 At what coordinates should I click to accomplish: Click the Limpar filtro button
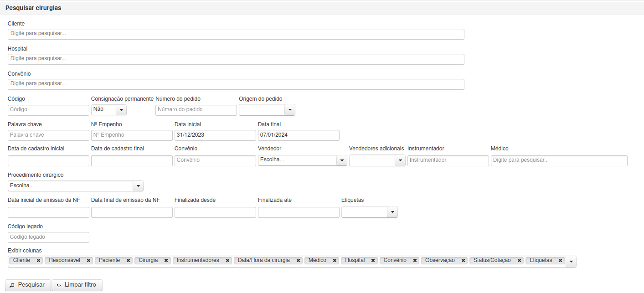click(x=77, y=285)
